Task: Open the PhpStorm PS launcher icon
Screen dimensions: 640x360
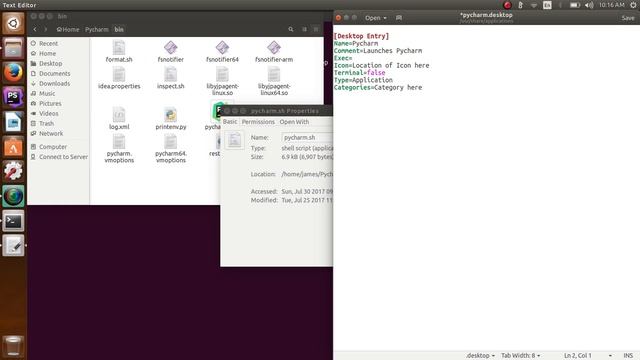Action: (13, 98)
